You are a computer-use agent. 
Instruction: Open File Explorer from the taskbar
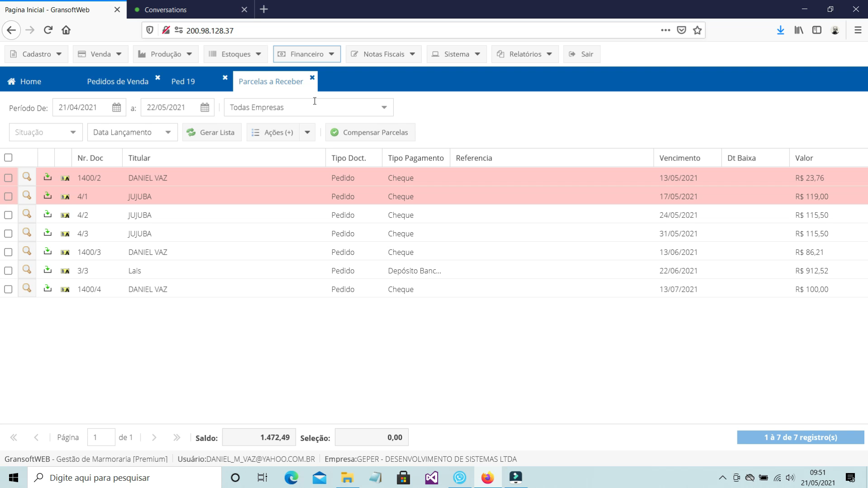click(x=347, y=478)
